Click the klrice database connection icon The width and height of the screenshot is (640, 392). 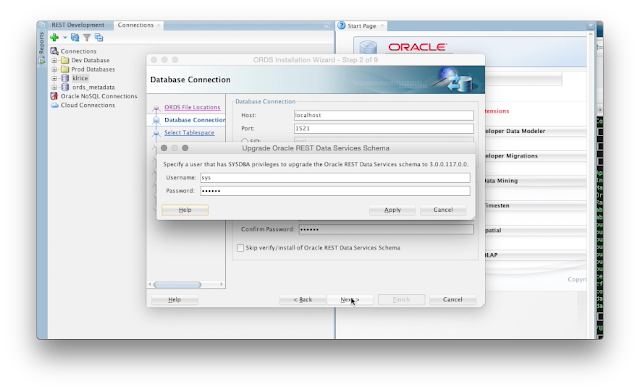[x=65, y=78]
